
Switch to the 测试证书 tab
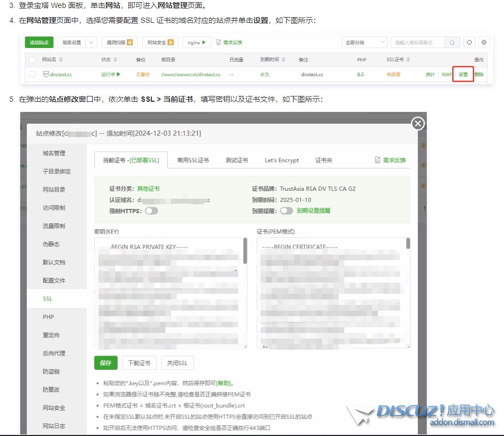[x=237, y=160]
